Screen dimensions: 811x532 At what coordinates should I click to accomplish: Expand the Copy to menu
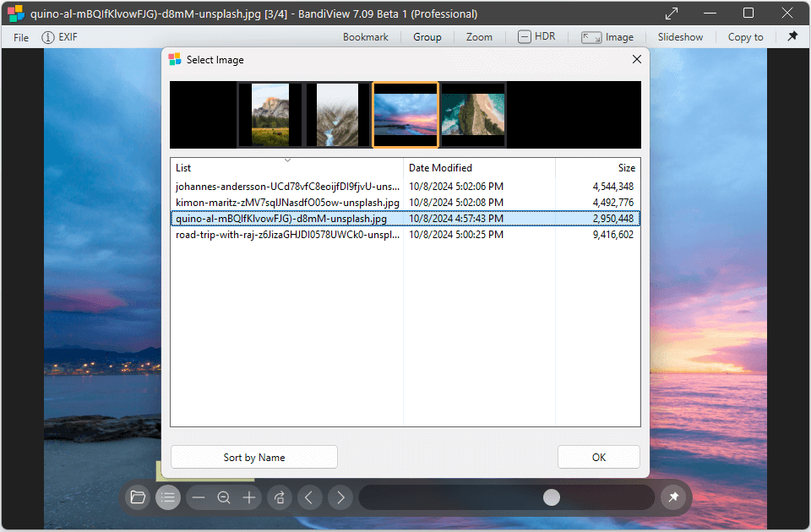pyautogui.click(x=745, y=37)
